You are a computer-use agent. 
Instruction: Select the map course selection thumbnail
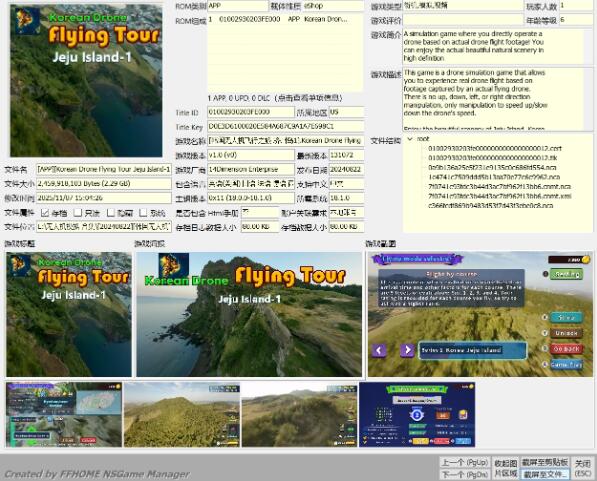(x=64, y=414)
